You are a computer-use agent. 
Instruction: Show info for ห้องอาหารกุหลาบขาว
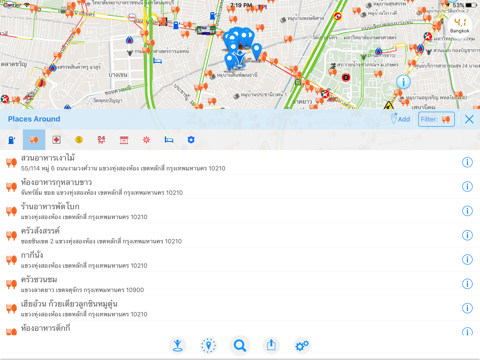click(x=467, y=187)
